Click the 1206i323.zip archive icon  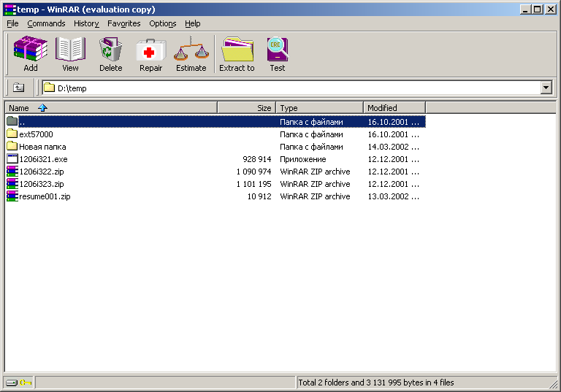pyautogui.click(x=12, y=184)
